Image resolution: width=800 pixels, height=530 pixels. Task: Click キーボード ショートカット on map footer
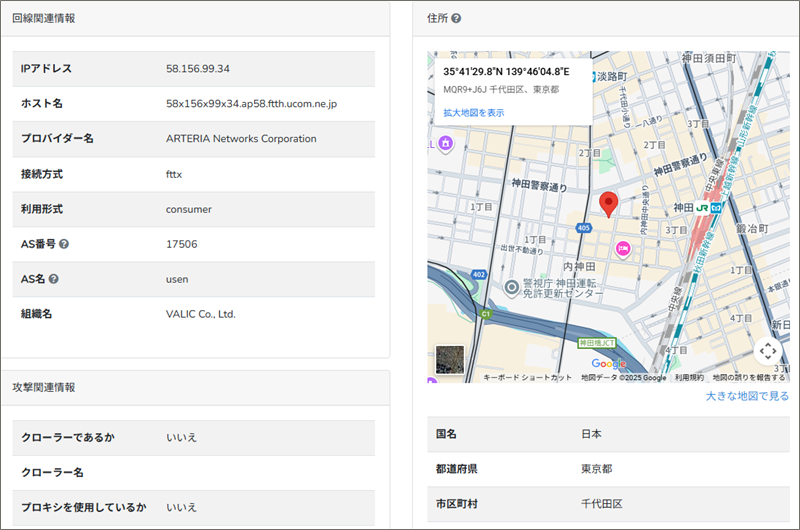coord(527,378)
